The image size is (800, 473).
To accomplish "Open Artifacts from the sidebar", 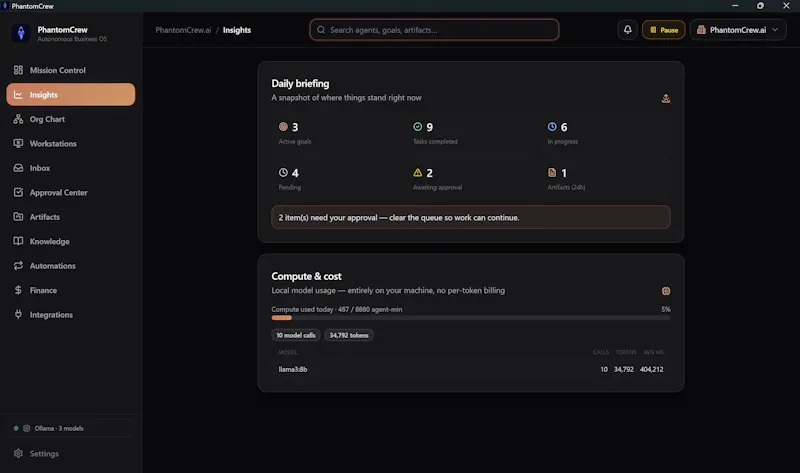I will pos(70,217).
